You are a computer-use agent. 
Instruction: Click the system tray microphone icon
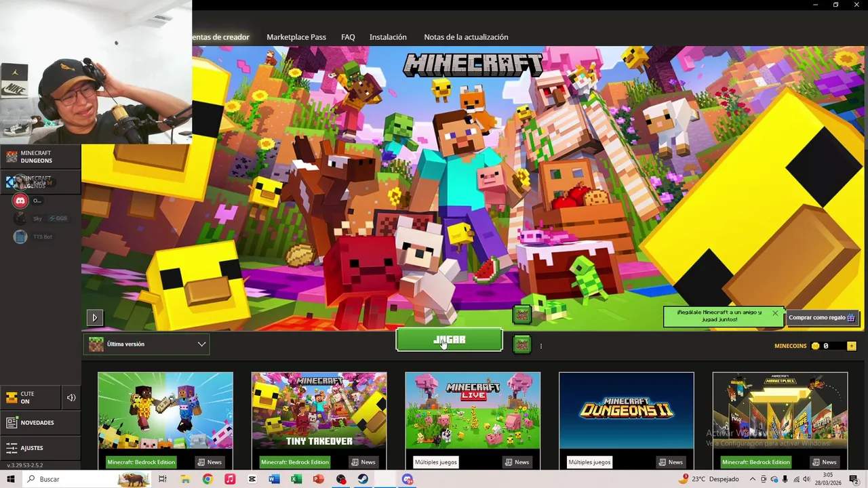785,479
